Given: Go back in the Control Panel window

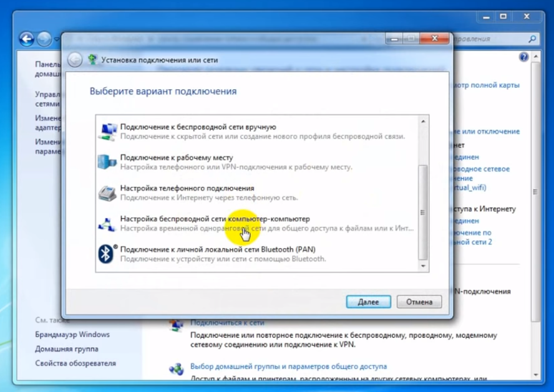Looking at the screenshot, I should coord(26,39).
